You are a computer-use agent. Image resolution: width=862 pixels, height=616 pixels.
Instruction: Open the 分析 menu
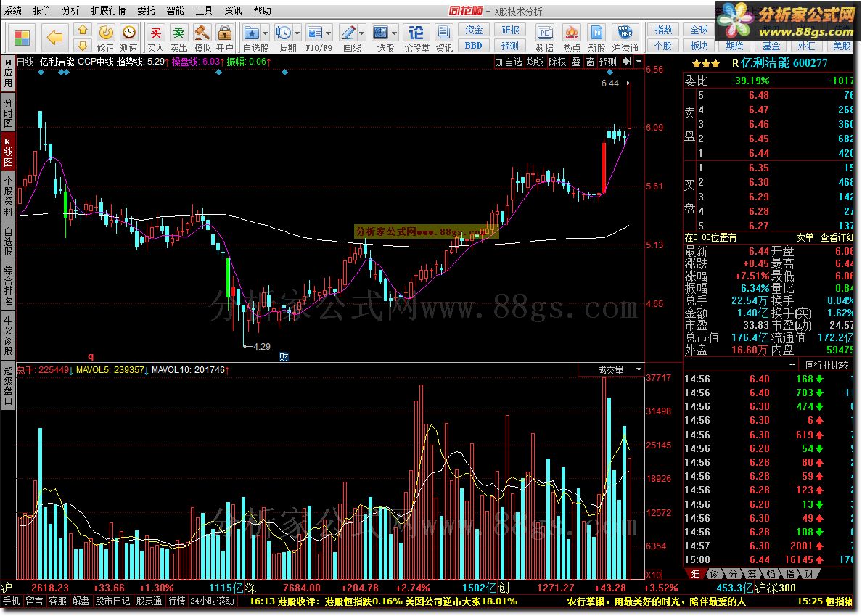click(x=71, y=10)
